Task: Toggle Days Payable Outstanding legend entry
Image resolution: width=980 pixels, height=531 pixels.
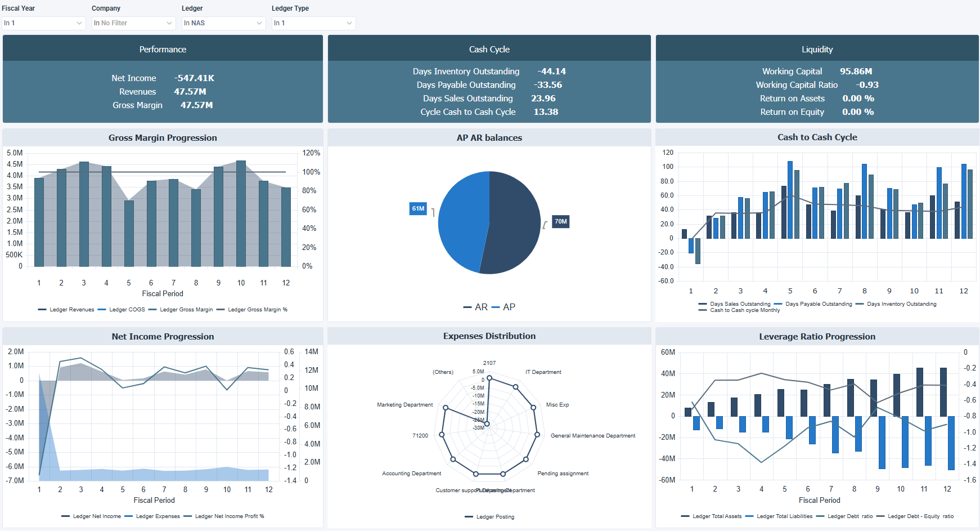Action: click(x=813, y=304)
